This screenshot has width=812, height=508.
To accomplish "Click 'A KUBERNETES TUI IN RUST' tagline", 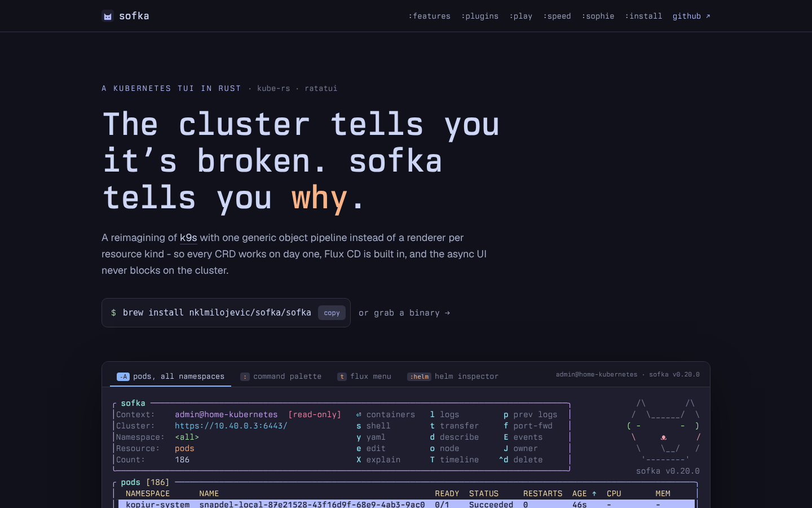I will pyautogui.click(x=171, y=88).
